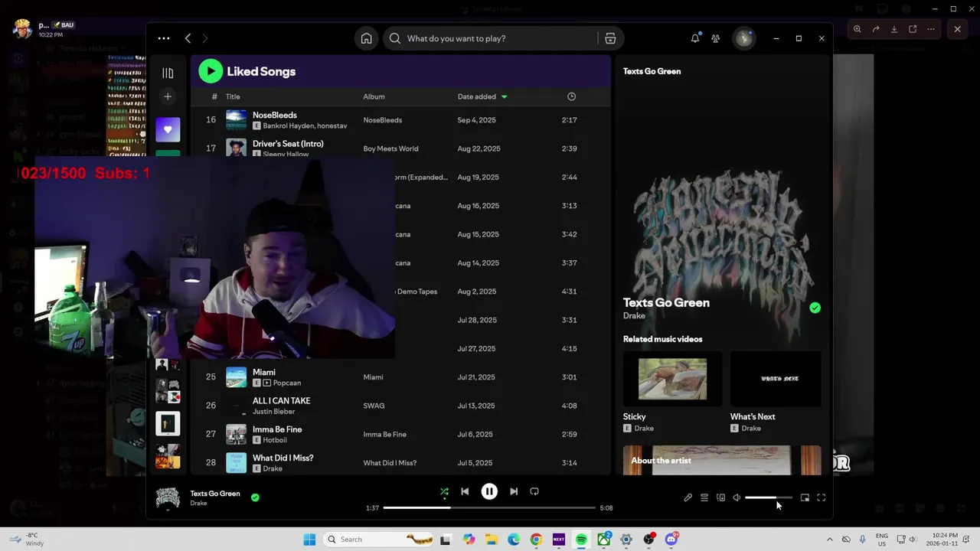The width and height of the screenshot is (980, 551).
Task: Adjust the volume slider
Action: [x=769, y=497]
